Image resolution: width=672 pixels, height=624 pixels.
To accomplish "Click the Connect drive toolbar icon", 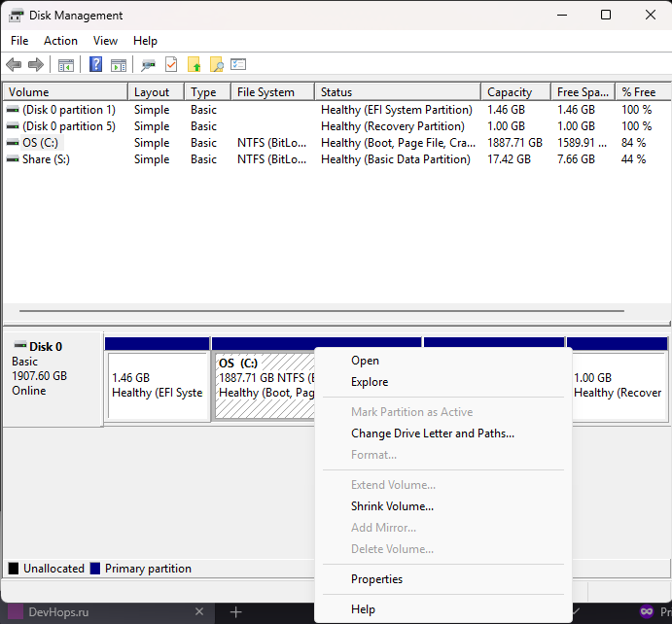I will coord(148,65).
